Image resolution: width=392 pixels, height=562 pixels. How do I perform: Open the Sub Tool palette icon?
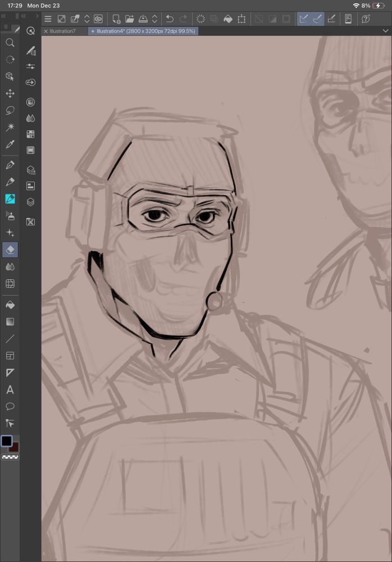pyautogui.click(x=31, y=51)
